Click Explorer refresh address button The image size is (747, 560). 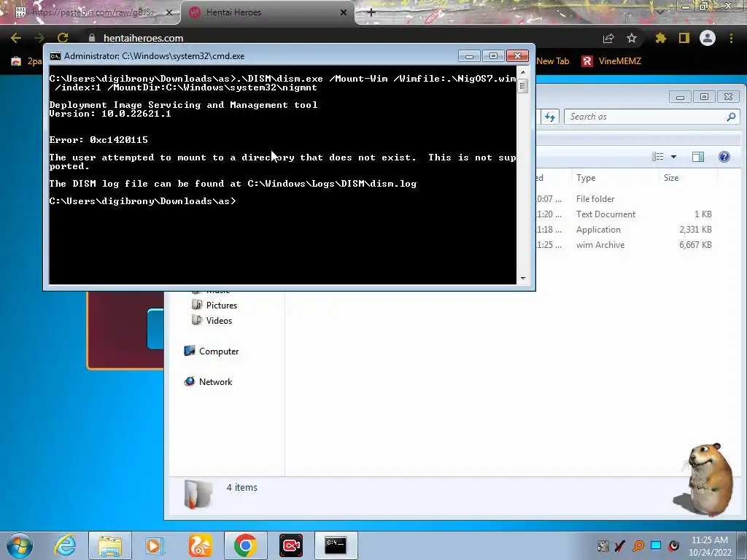pyautogui.click(x=550, y=117)
